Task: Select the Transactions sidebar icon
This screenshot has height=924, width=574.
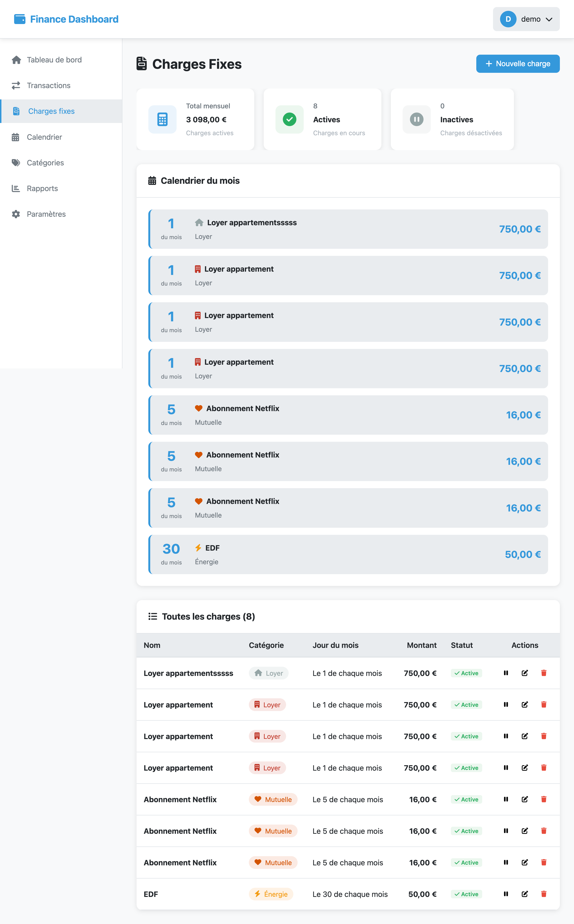Action: pos(16,86)
